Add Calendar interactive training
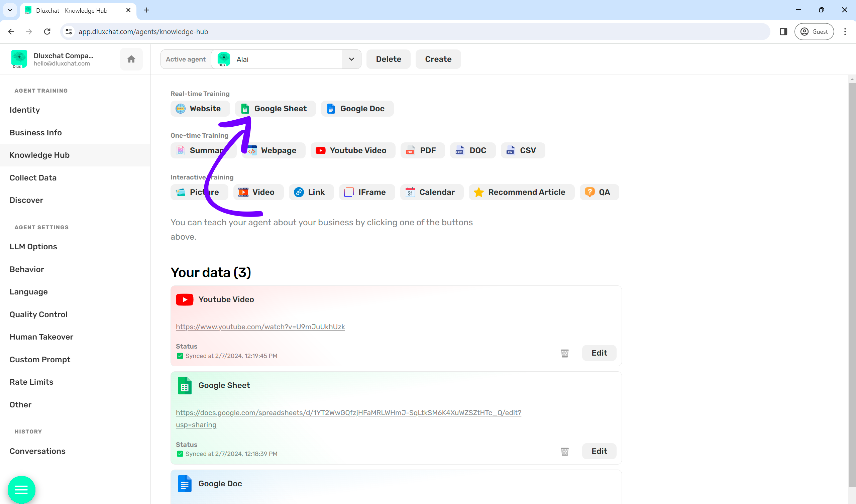The image size is (856, 504). coord(431,192)
